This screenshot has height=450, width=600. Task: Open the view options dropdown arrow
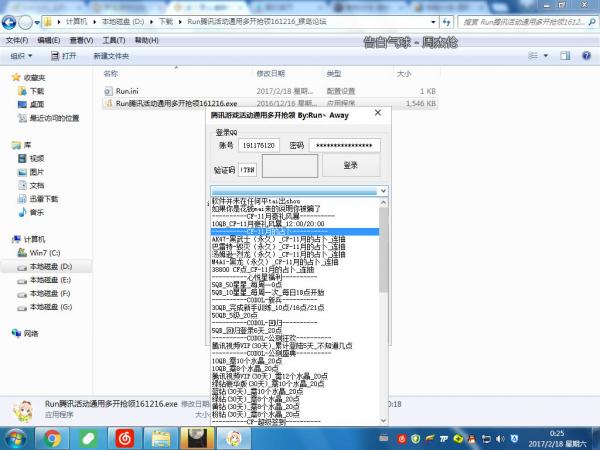tap(546, 56)
